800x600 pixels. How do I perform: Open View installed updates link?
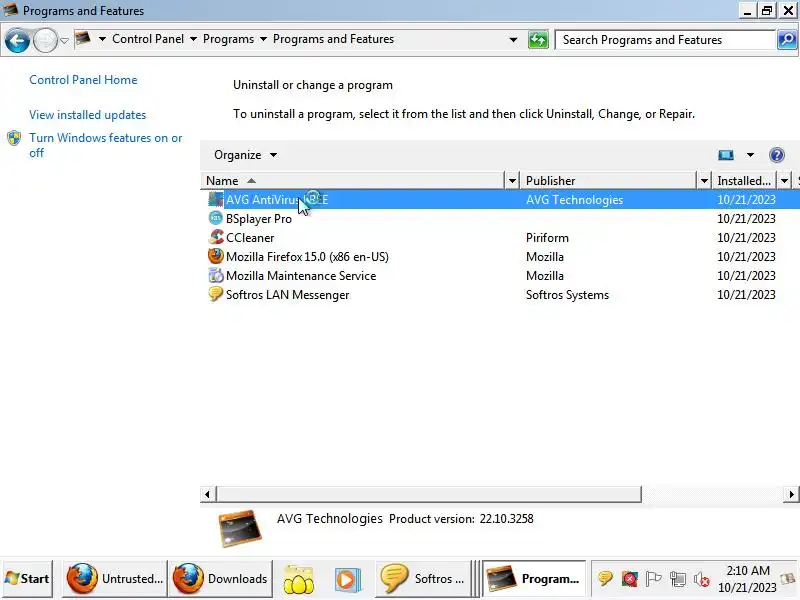pos(87,115)
